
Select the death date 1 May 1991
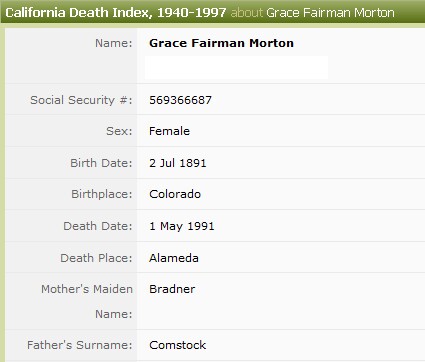coord(182,226)
